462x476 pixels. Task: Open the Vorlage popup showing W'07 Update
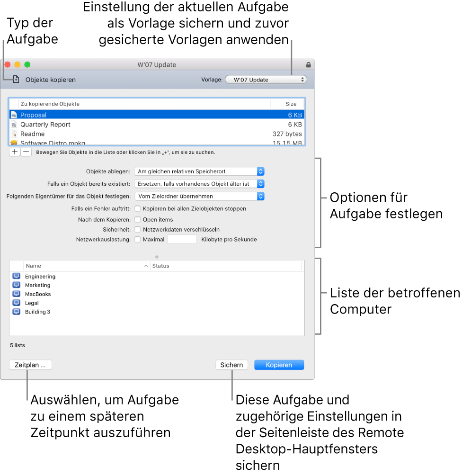point(266,79)
